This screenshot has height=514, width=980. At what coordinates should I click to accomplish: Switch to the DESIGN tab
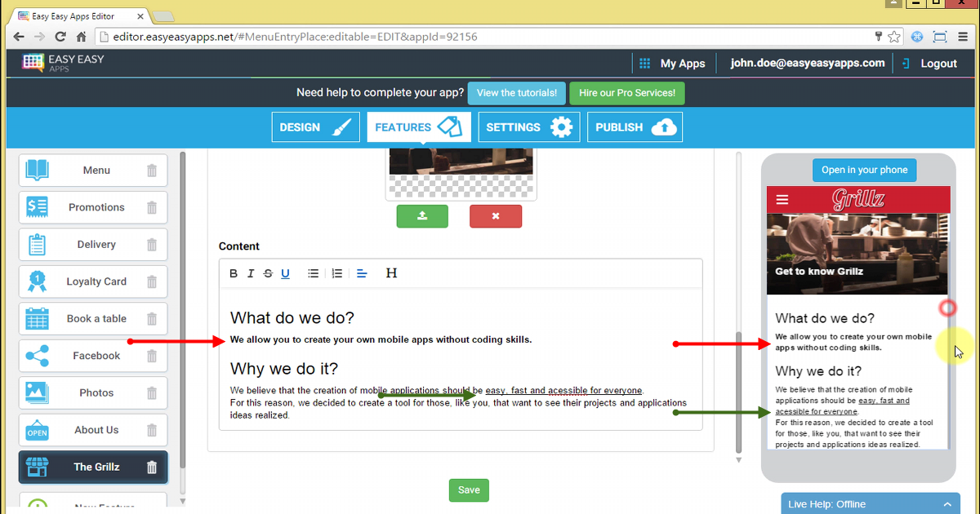315,126
